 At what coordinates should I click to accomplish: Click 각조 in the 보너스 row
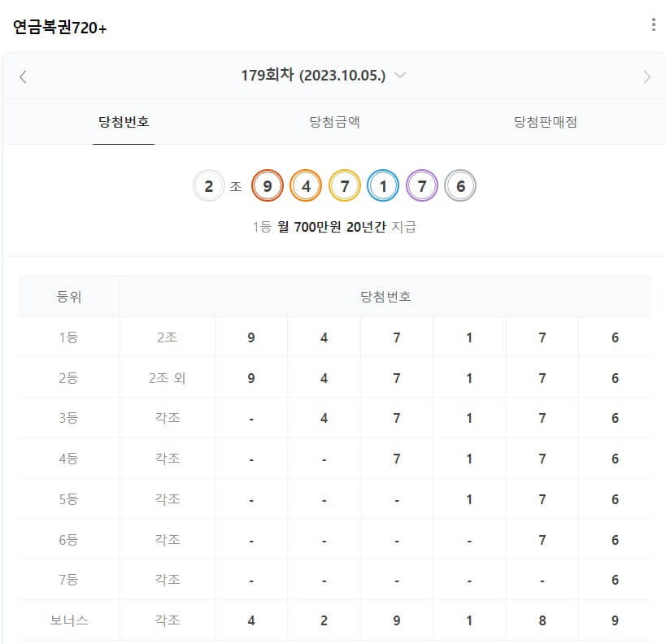(168, 620)
